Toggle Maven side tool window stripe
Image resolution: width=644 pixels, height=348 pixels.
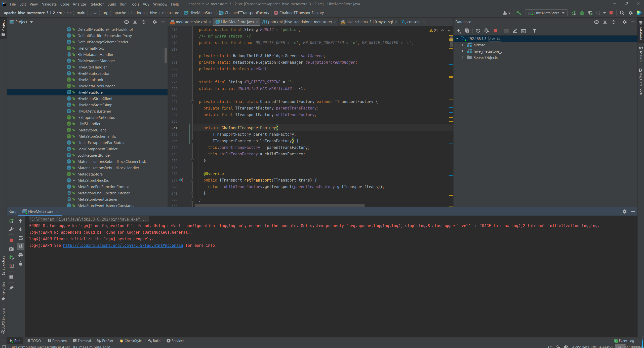coord(641,54)
